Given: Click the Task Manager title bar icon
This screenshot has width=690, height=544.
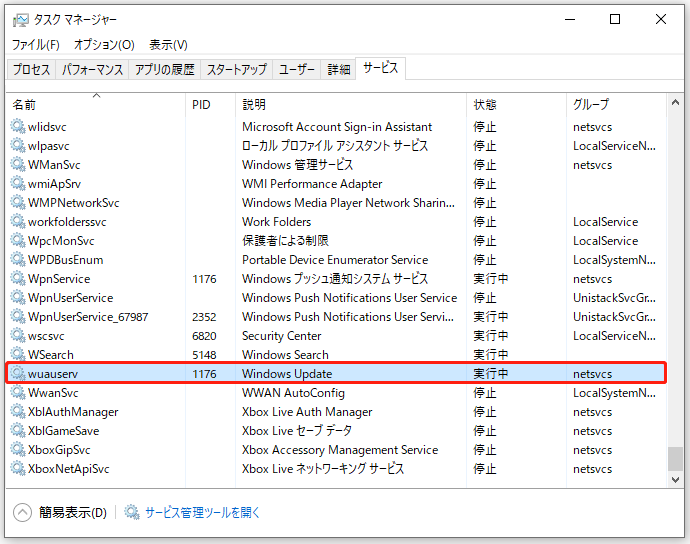Looking at the screenshot, I should click(x=21, y=20).
